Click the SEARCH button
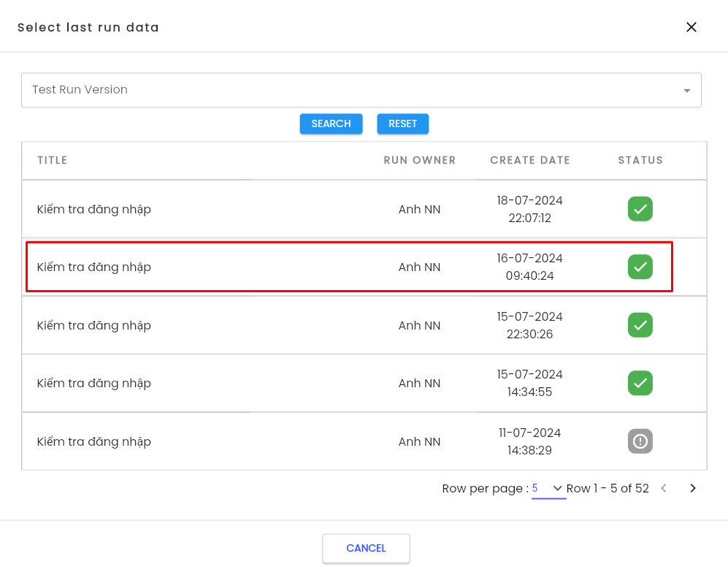728x567 pixels. (x=331, y=123)
